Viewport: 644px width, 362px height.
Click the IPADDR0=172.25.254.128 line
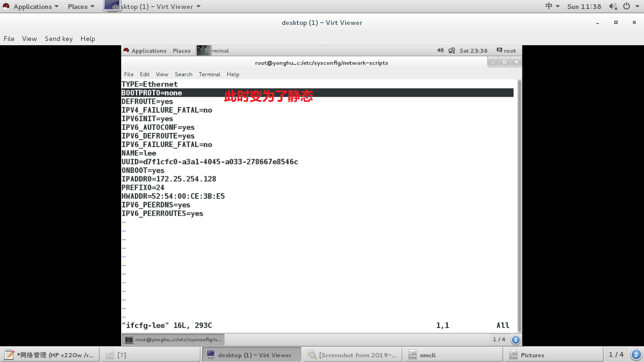click(x=169, y=179)
